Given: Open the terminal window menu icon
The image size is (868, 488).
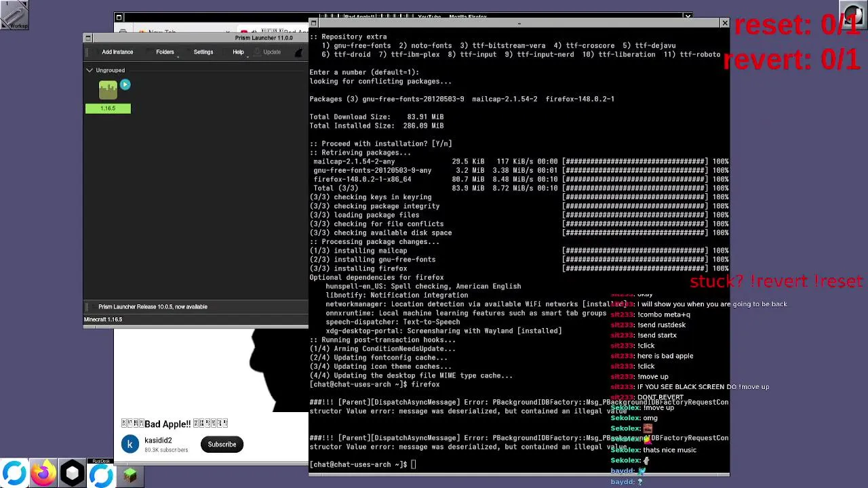Looking at the screenshot, I should click(313, 23).
